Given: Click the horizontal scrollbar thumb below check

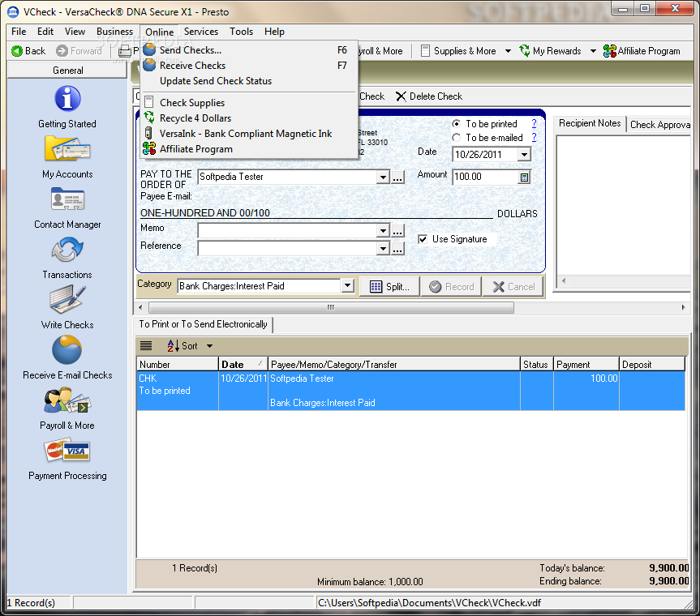Looking at the screenshot, I should [331, 307].
